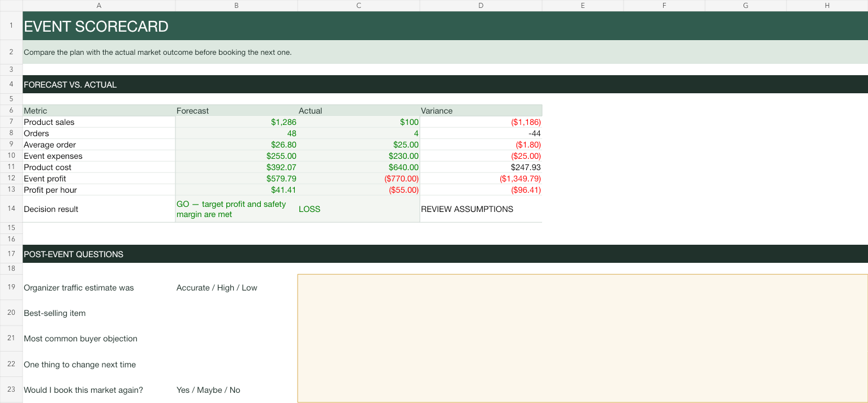Select the actual event expenses $230.00
868x403 pixels.
359,156
